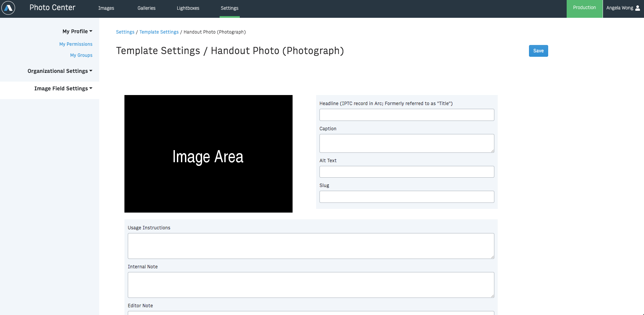Image resolution: width=644 pixels, height=315 pixels.
Task: Click the Production environment button
Action: pyautogui.click(x=584, y=9)
